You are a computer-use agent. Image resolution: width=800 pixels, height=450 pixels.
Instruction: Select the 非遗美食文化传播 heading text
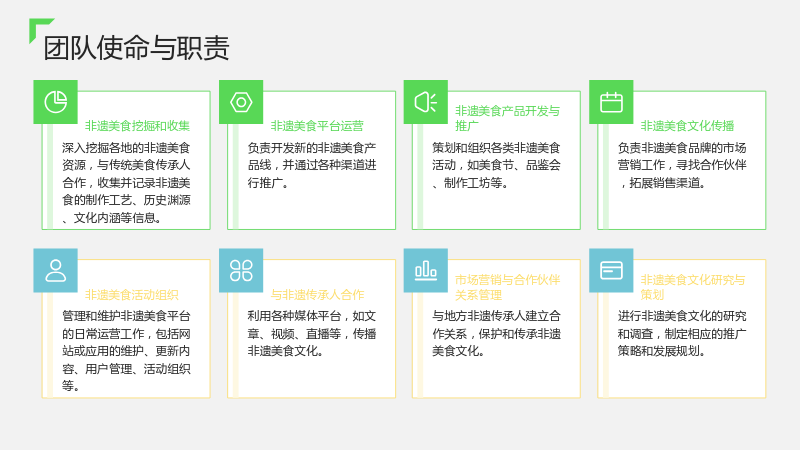[687, 126]
